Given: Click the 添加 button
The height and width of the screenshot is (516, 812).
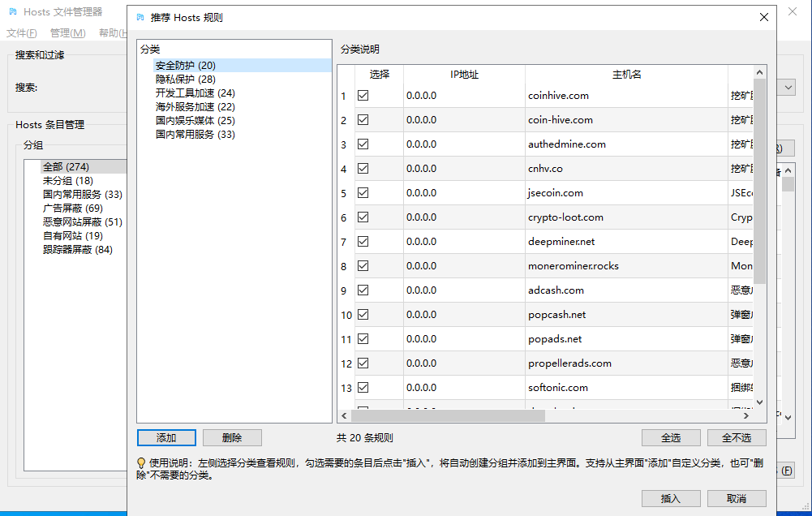Looking at the screenshot, I should (166, 437).
